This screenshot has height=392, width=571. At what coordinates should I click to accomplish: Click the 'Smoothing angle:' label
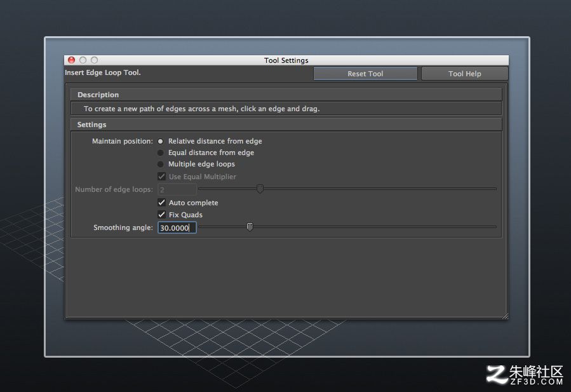click(x=123, y=227)
